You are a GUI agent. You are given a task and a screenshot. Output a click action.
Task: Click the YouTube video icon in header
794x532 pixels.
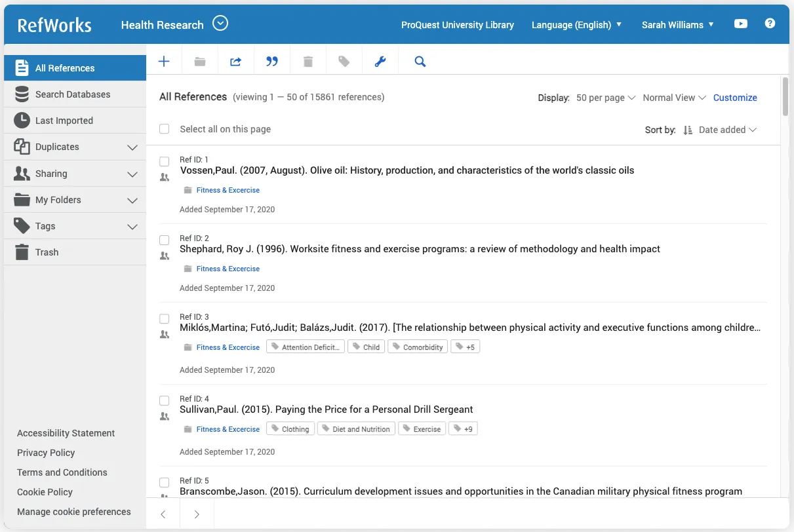pos(740,24)
